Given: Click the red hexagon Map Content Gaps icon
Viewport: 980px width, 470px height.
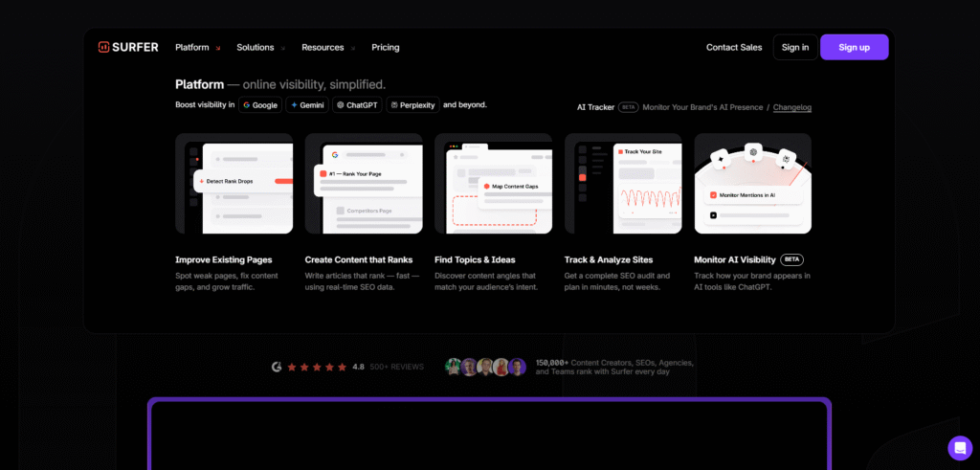Looking at the screenshot, I should (x=486, y=187).
